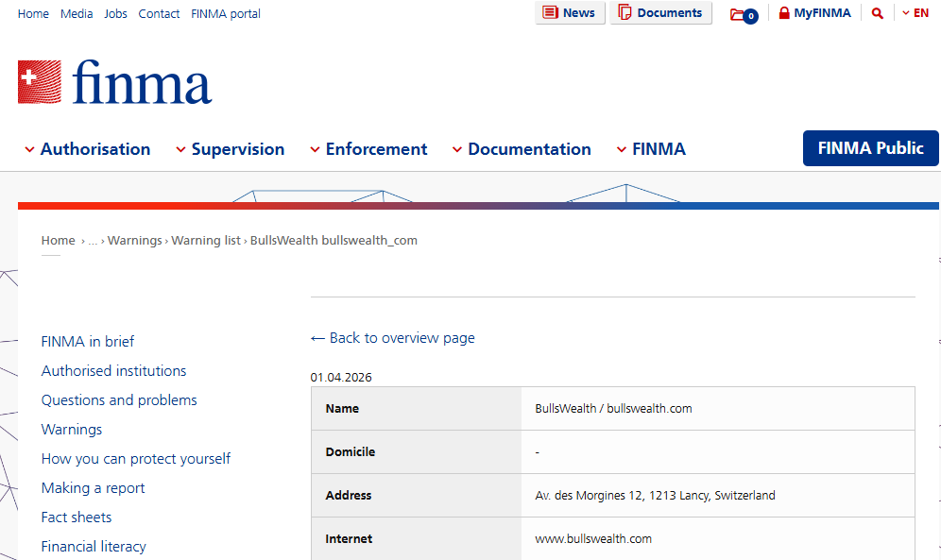Image resolution: width=941 pixels, height=560 pixels.
Task: Click Home in the breadcrumb
Action: click(59, 241)
